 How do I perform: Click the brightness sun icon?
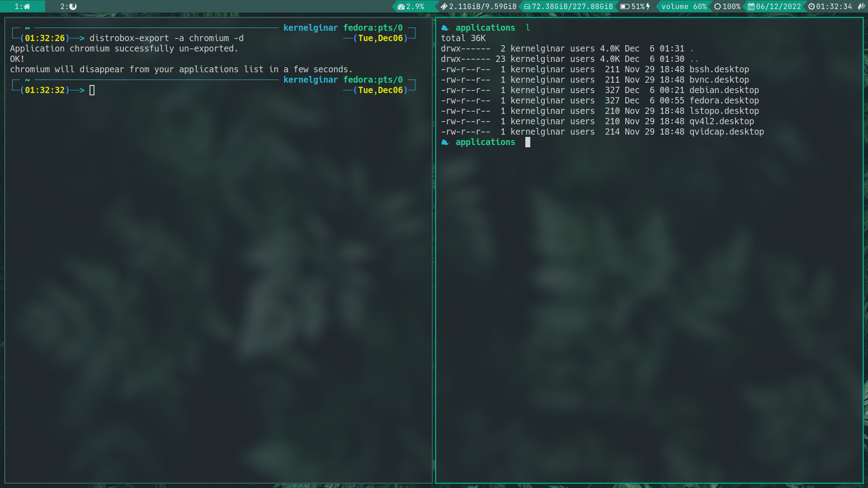(717, 6)
